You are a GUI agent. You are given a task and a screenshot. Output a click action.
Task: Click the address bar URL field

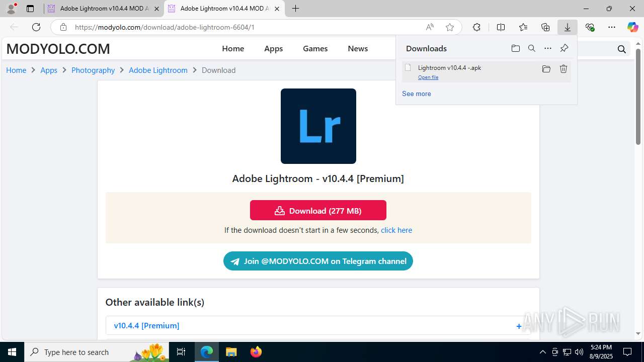tap(247, 27)
